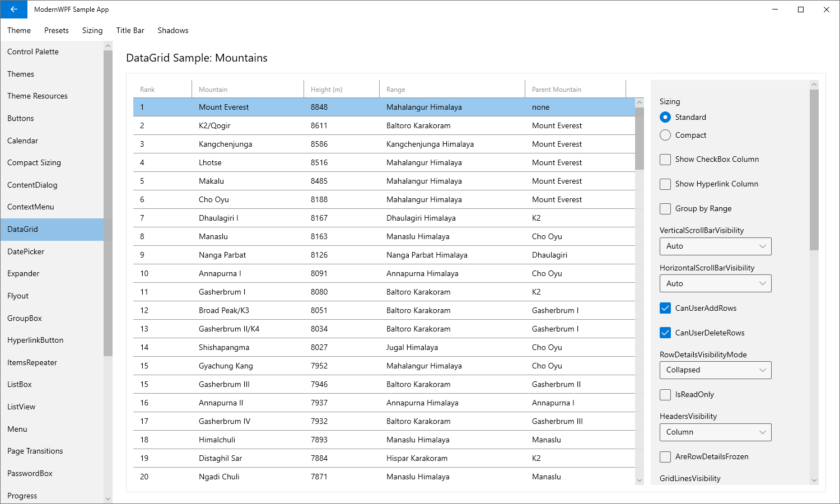This screenshot has width=840, height=504.
Task: Open the Theme menu
Action: click(19, 30)
